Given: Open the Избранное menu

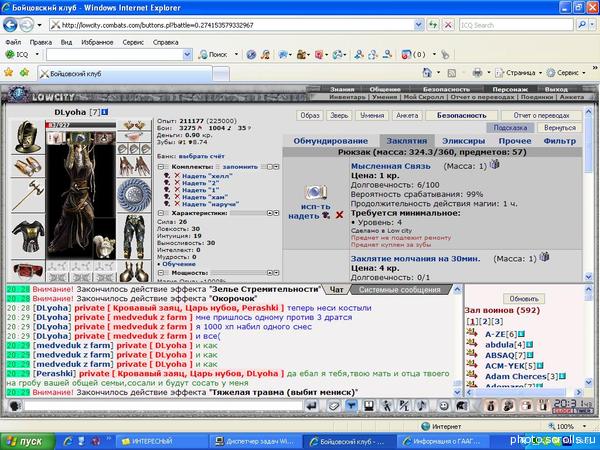Looking at the screenshot, I should (97, 42).
